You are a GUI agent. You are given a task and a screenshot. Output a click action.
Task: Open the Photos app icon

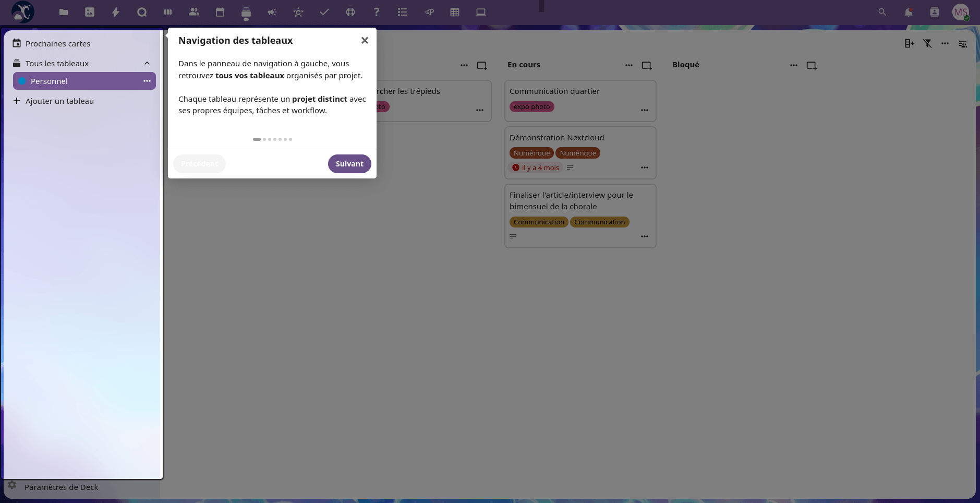pos(90,12)
